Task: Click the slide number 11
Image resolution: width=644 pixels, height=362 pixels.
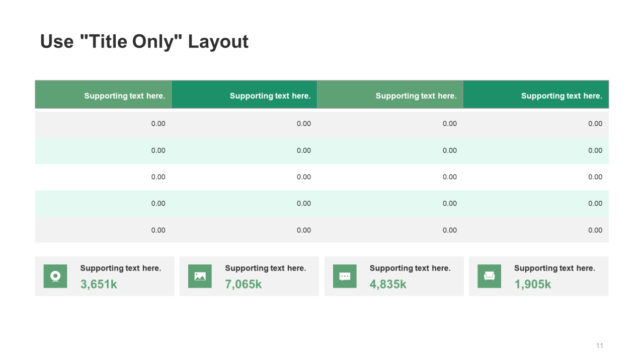Action: [x=599, y=345]
